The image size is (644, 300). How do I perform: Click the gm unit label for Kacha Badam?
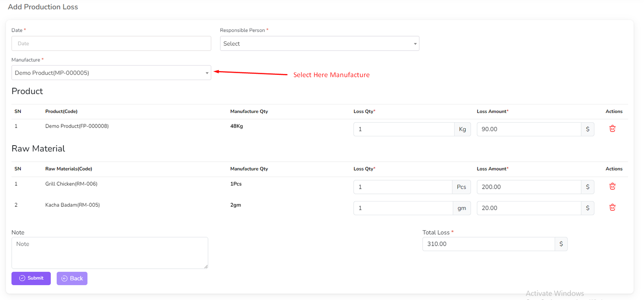[461, 208]
